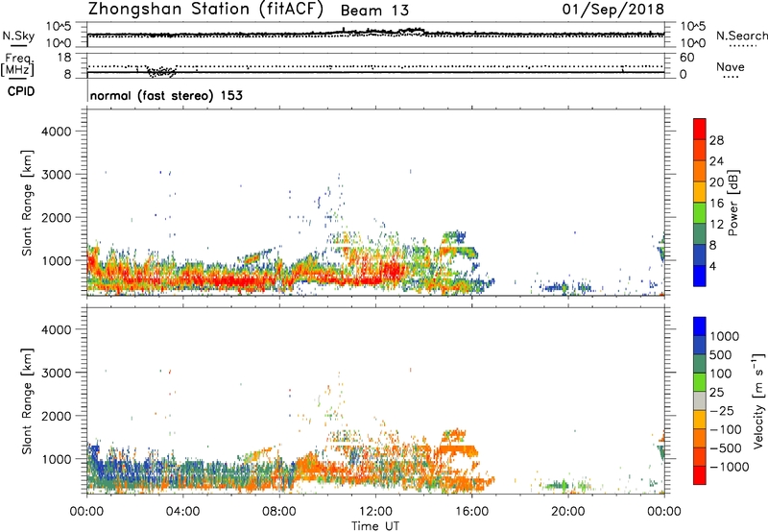768x532 pixels.
Task: Click the '12:00' time tick label
Action: coord(375,512)
